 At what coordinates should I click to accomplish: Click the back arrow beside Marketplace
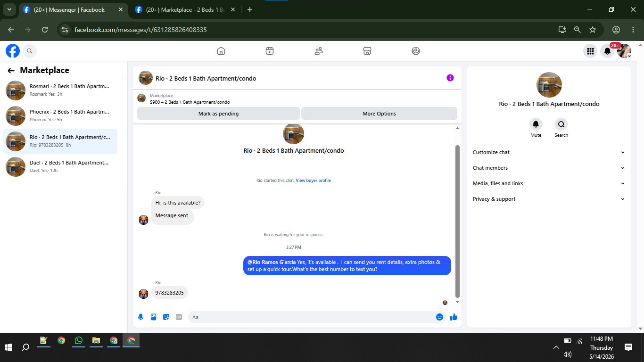pos(11,71)
